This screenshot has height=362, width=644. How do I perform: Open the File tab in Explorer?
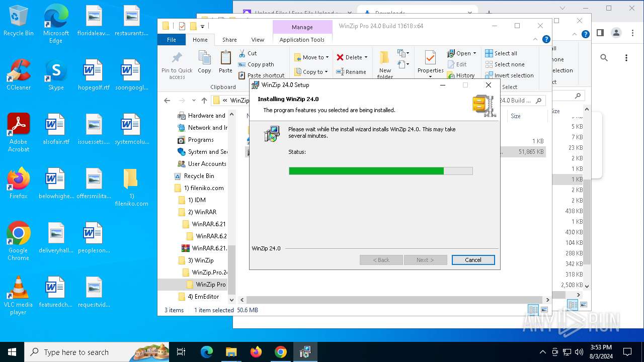pos(172,40)
